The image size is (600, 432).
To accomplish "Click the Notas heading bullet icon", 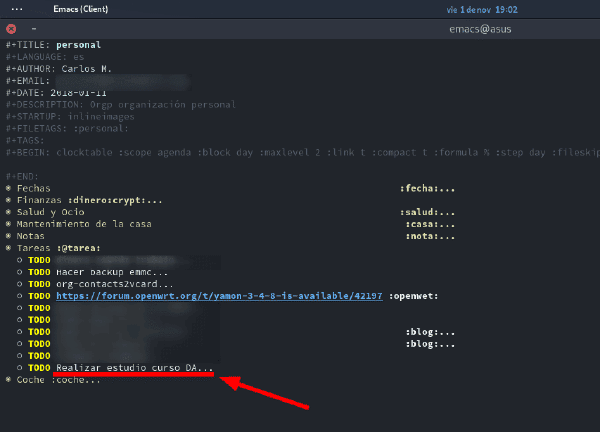I will coord(8,236).
